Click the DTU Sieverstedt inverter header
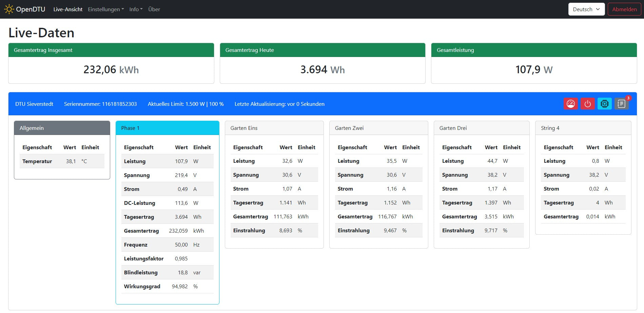The width and height of the screenshot is (644, 313). 323,104
